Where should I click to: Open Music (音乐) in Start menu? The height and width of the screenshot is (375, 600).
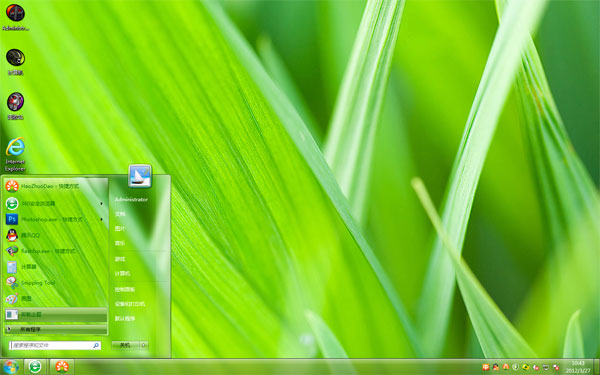pyautogui.click(x=120, y=243)
